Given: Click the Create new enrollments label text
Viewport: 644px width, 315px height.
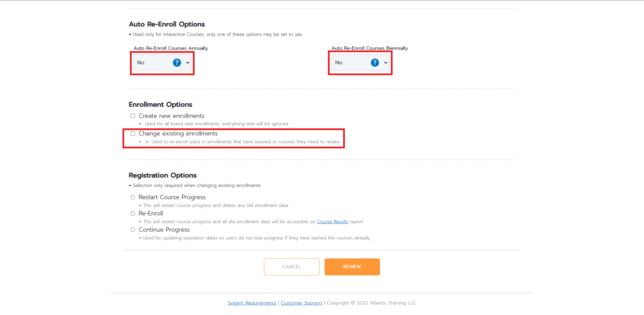Looking at the screenshot, I should 172,116.
